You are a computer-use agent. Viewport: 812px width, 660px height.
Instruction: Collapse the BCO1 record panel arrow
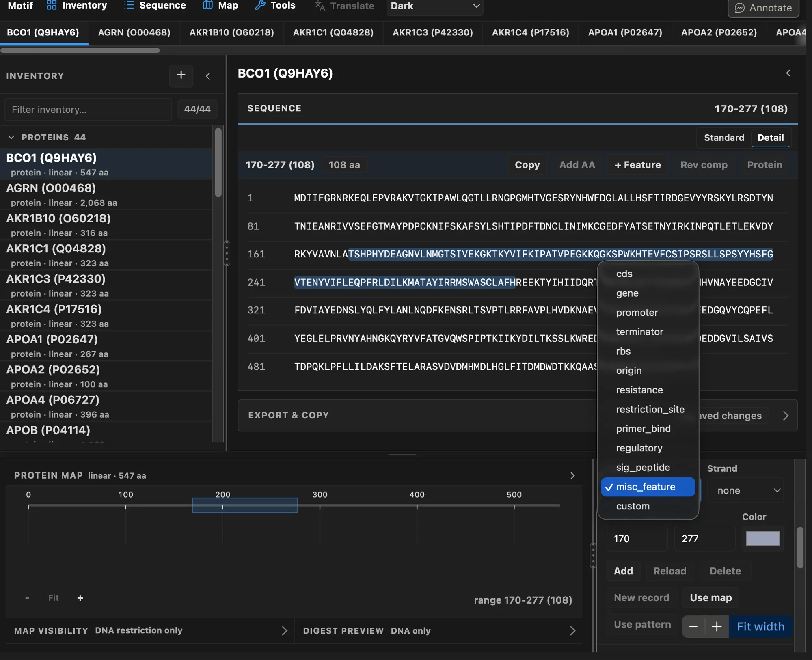tap(788, 73)
